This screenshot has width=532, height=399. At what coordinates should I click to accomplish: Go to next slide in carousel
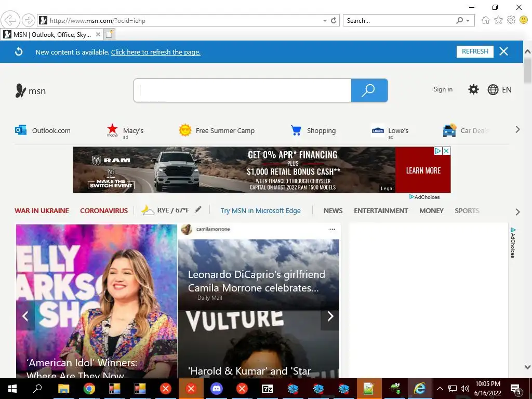(330, 316)
